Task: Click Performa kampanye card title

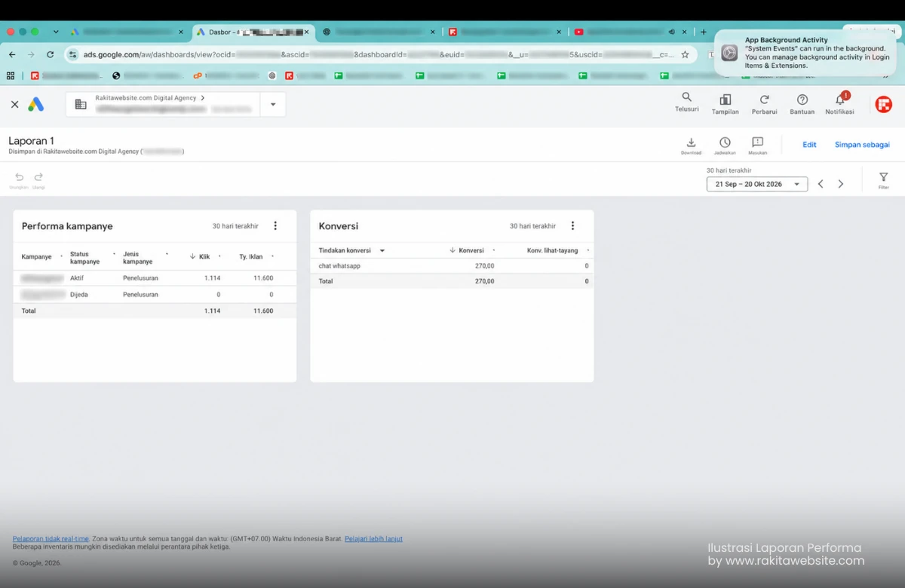Action: (67, 226)
